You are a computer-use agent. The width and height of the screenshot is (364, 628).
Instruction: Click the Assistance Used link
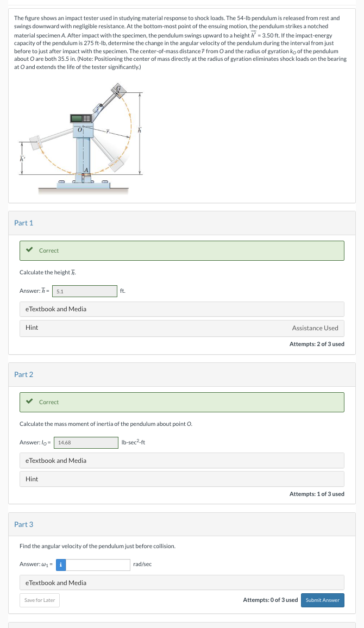pyautogui.click(x=315, y=328)
